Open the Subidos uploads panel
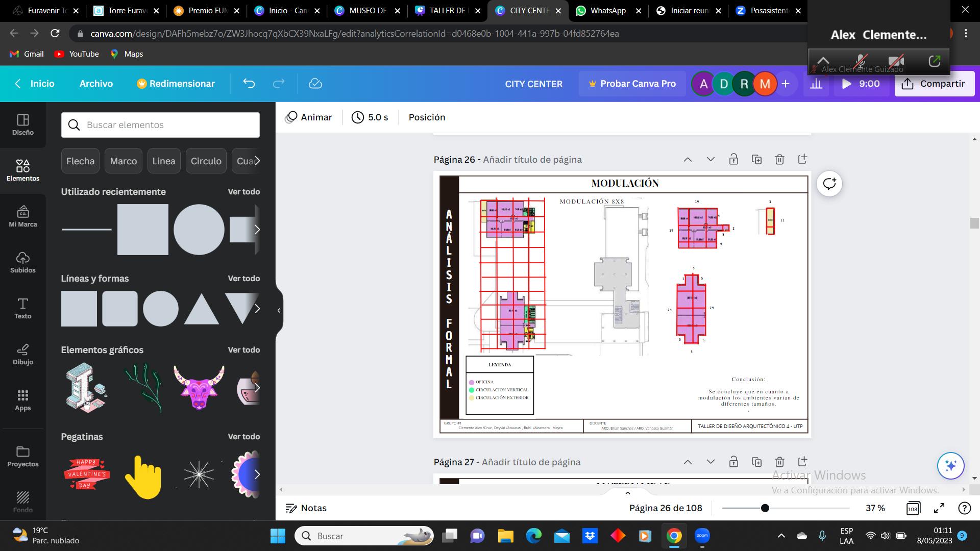The image size is (980, 551). point(22,262)
